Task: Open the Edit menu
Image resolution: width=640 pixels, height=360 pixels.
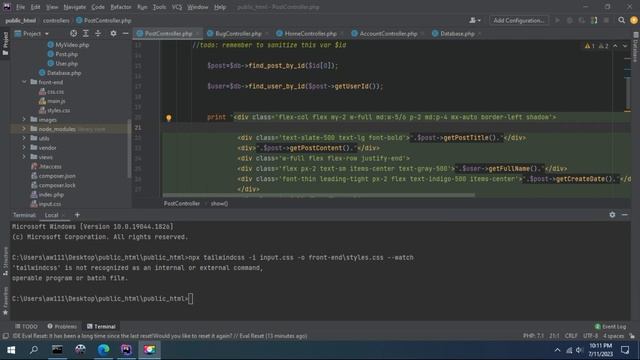Action: point(36,7)
